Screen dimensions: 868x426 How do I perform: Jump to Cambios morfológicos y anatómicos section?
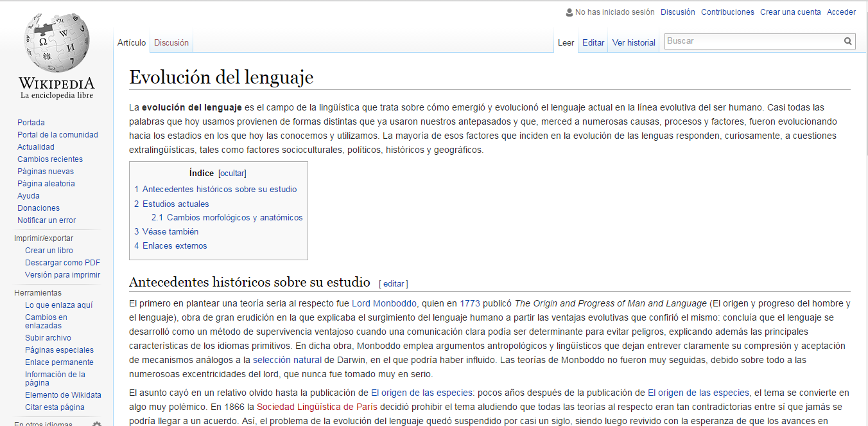234,218
